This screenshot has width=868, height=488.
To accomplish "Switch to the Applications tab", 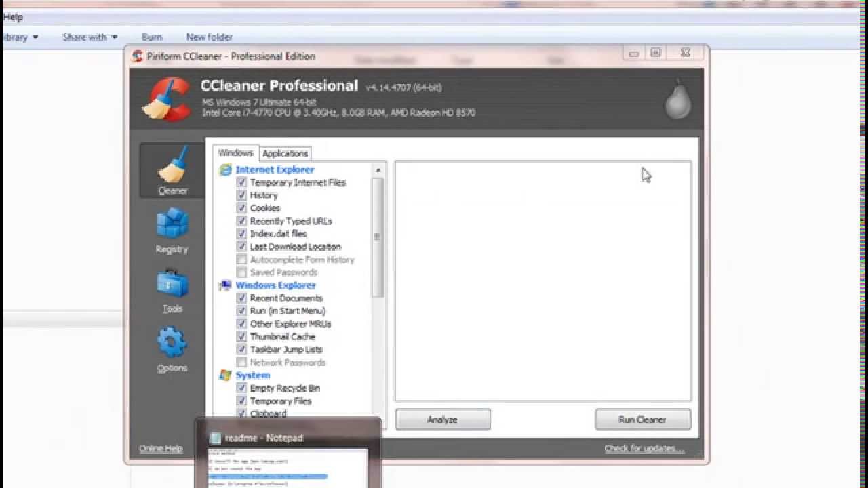I will (x=285, y=154).
